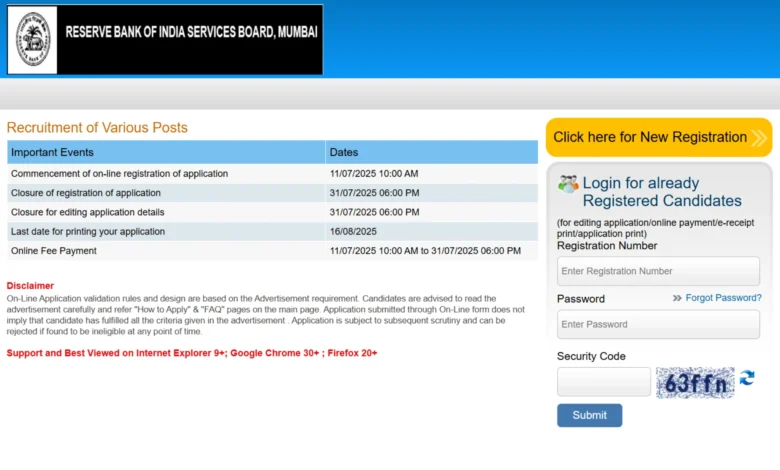Focus the Enter Password field

[x=658, y=324]
